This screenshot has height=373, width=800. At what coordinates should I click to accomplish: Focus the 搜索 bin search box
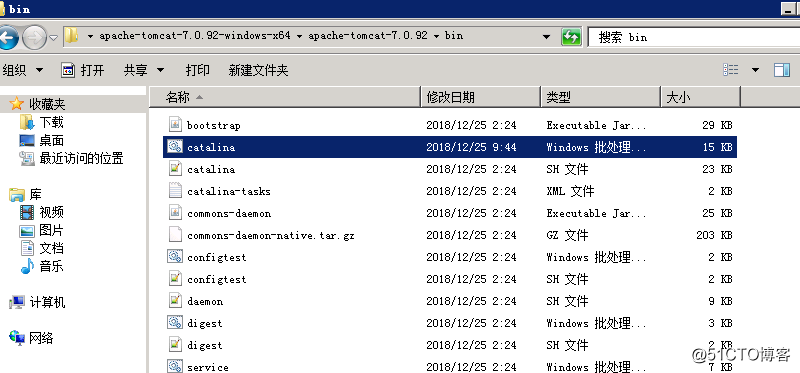click(694, 37)
